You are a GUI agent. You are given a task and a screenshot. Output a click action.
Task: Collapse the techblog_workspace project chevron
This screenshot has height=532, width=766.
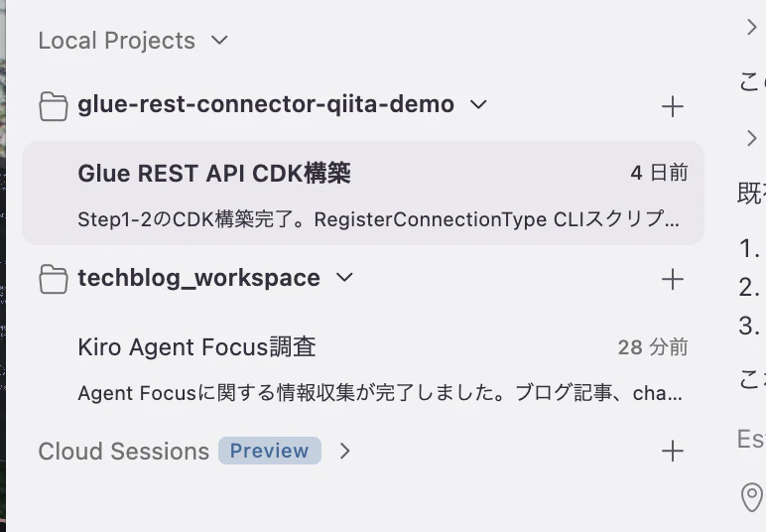click(x=344, y=278)
